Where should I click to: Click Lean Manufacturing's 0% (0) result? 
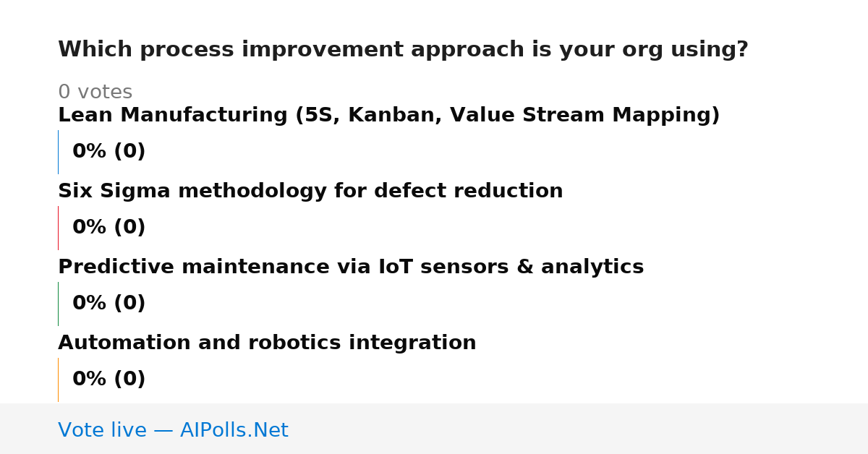click(x=109, y=152)
